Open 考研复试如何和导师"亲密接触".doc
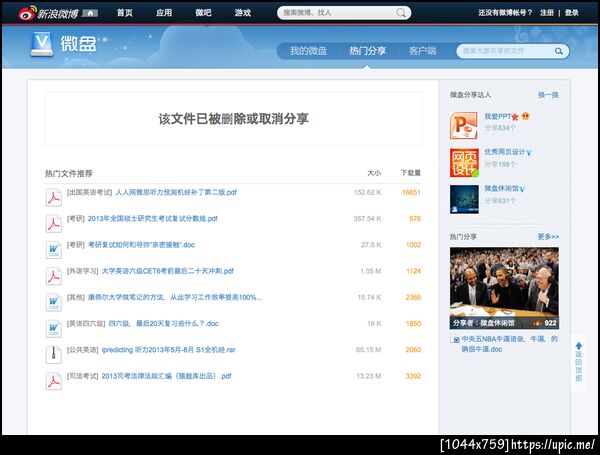 coord(141,245)
